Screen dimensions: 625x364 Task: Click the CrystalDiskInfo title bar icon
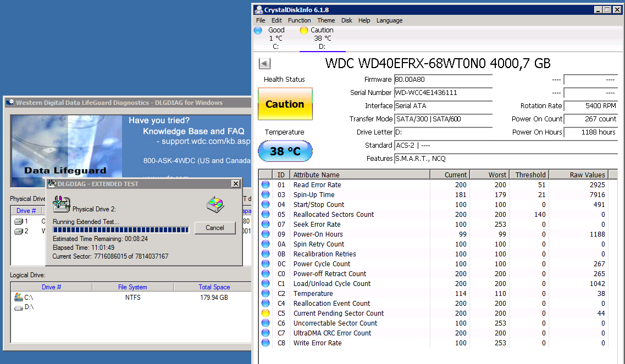click(x=259, y=10)
